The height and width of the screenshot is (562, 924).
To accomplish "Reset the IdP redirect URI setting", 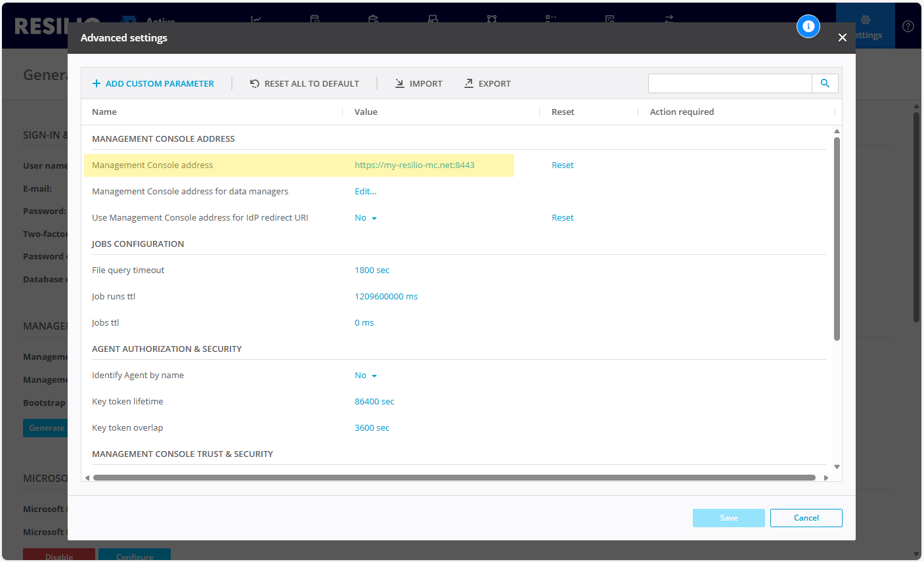I will coord(562,218).
